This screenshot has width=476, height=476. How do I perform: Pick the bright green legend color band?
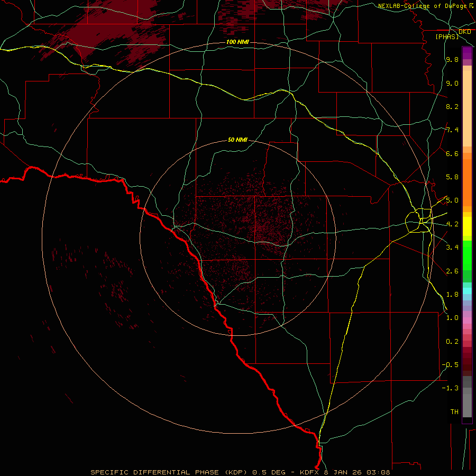point(467,255)
